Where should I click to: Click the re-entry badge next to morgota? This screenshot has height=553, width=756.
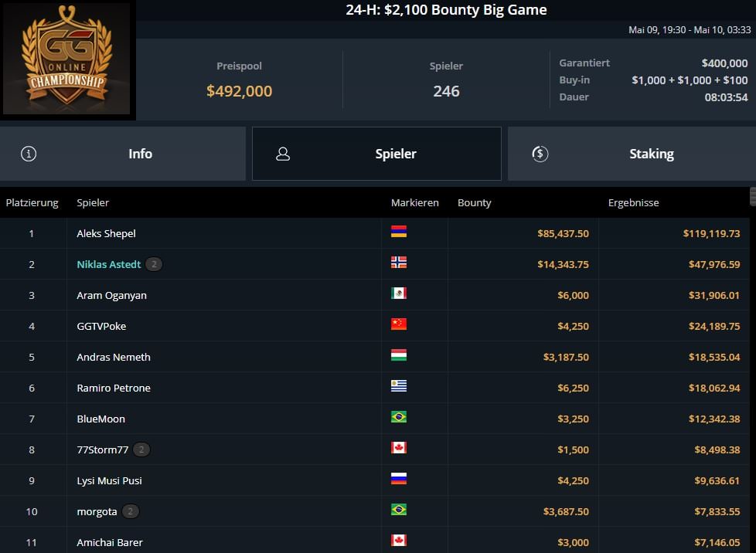coord(130,511)
